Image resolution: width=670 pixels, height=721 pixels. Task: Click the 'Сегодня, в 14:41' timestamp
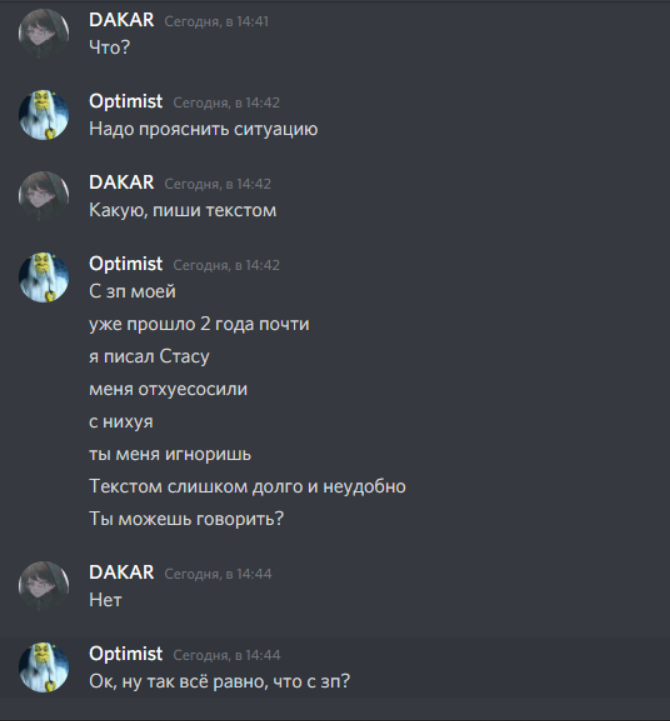pos(217,22)
